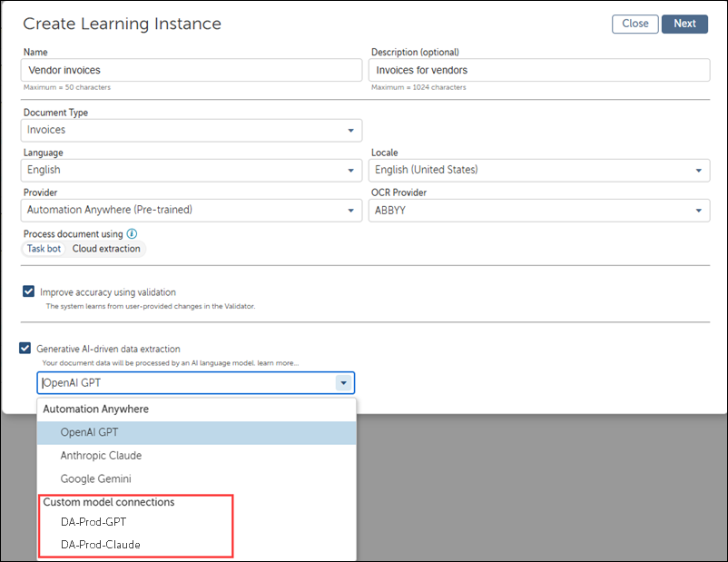Choose Anthropic Claude from the model list
Screen dimensions: 728x562
(x=196, y=456)
